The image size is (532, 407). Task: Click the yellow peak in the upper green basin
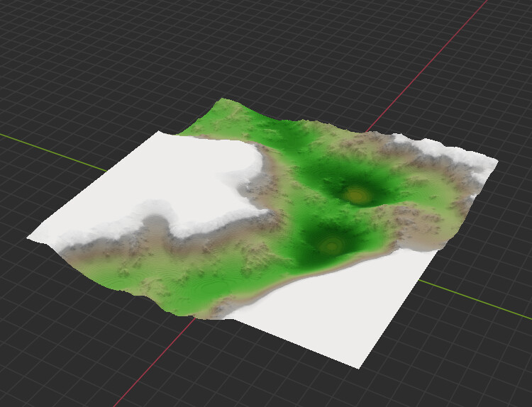coord(355,194)
